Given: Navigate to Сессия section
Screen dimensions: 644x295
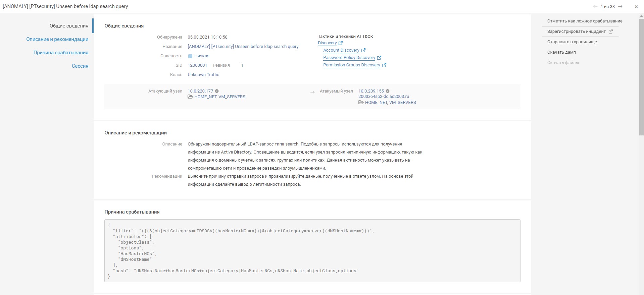Looking at the screenshot, I should pyautogui.click(x=80, y=66).
